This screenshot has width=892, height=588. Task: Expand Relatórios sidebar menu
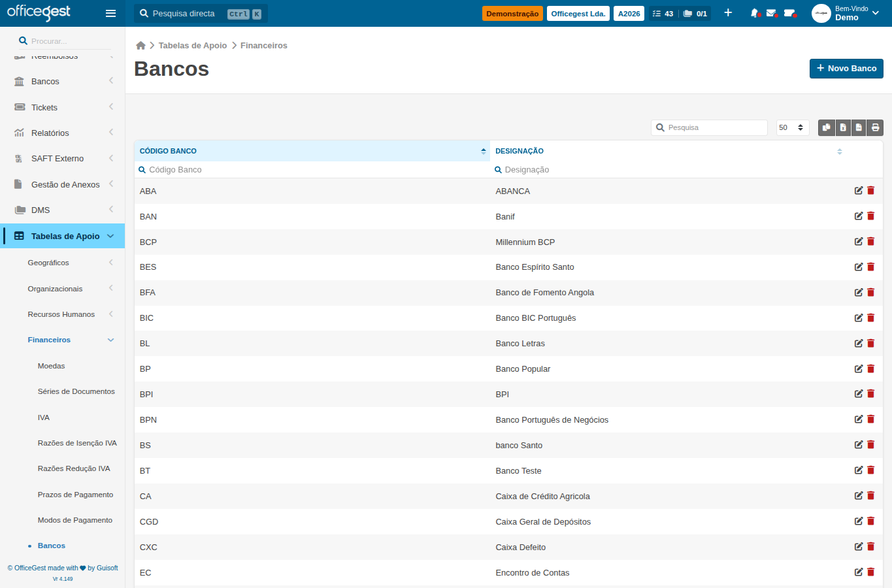[x=63, y=133]
